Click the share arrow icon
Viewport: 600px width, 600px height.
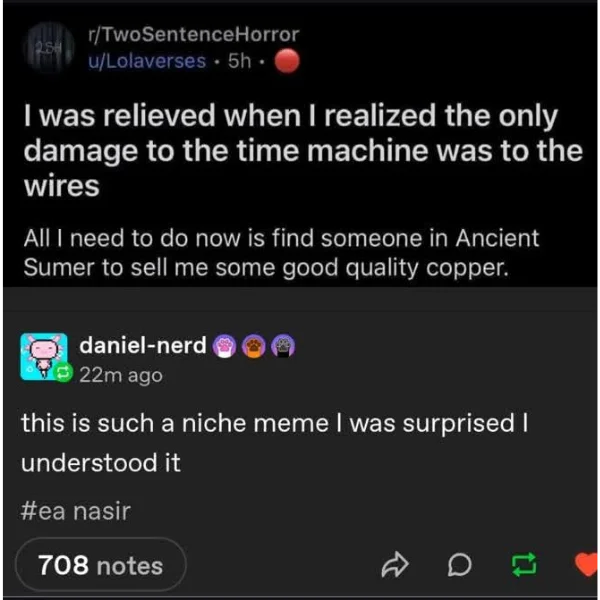[x=395, y=564]
